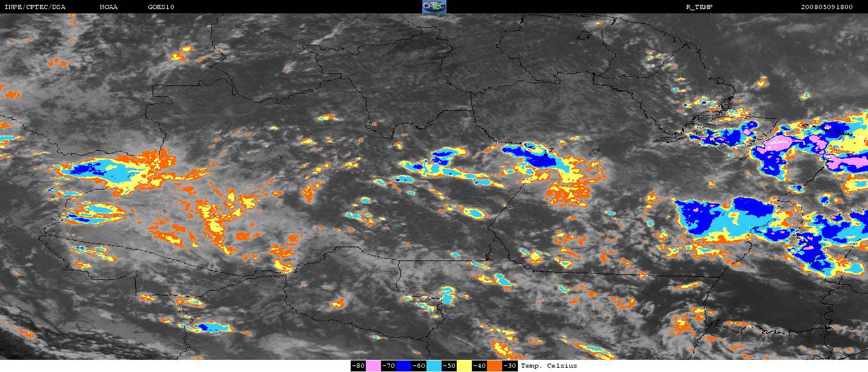Click the Temp. Celsius legend label

549,366
